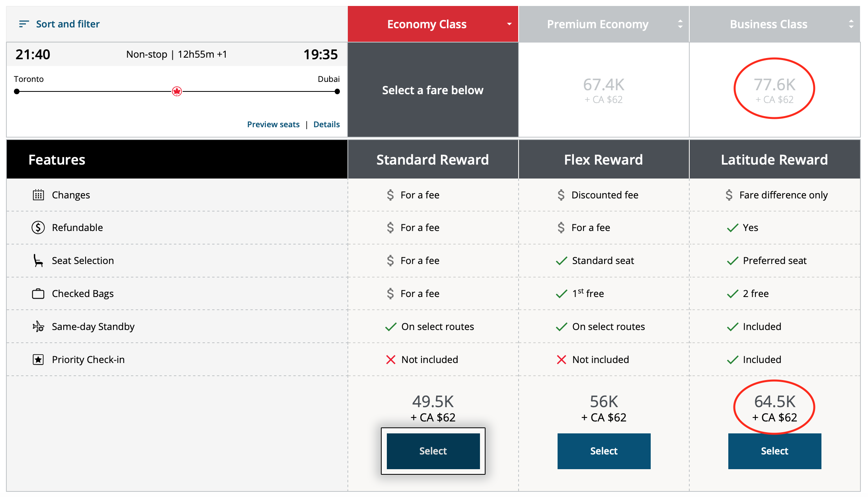Click the Priority Check-in star icon

click(x=38, y=359)
